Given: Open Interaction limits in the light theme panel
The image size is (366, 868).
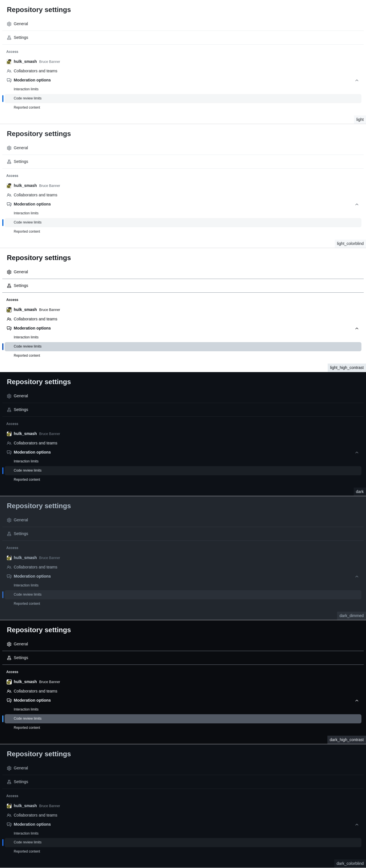Looking at the screenshot, I should 183,89.
